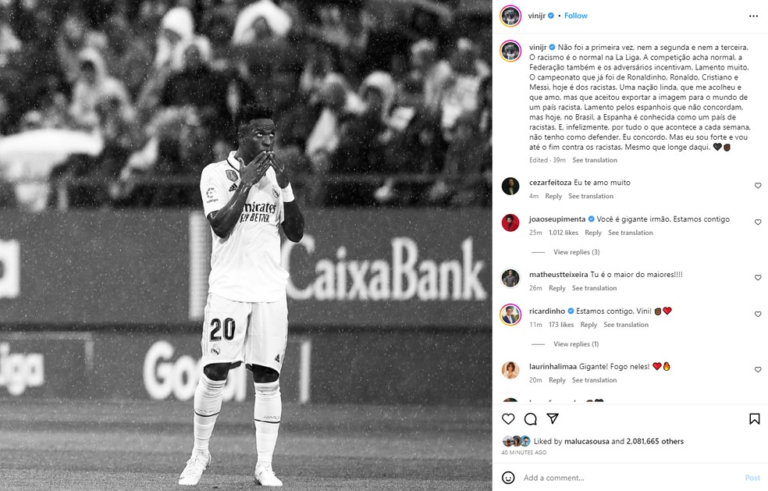Like the post with the heart icon
The image size is (768, 491).
[508, 418]
